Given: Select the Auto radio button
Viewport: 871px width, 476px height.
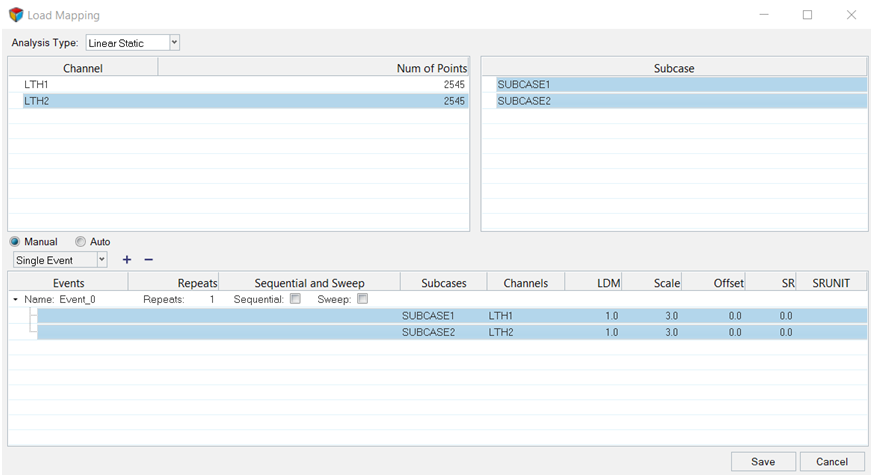Looking at the screenshot, I should (x=81, y=242).
